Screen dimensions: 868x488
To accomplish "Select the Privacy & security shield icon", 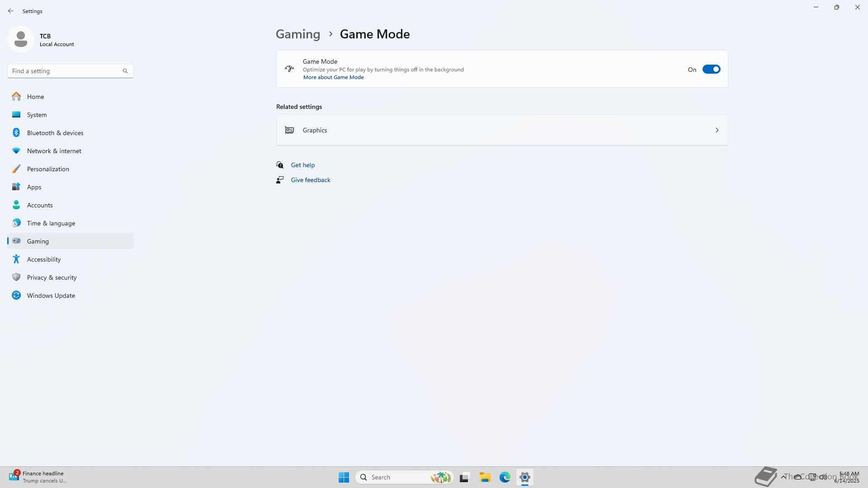I will [16, 277].
